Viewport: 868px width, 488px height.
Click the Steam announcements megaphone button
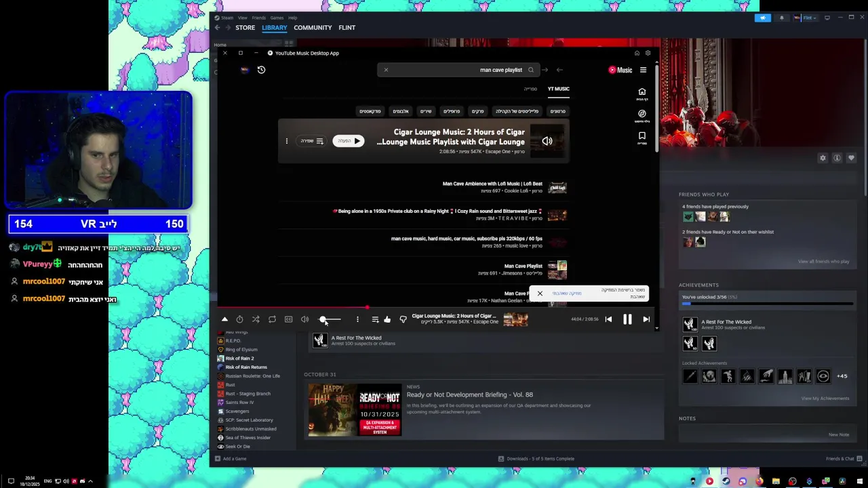[763, 18]
